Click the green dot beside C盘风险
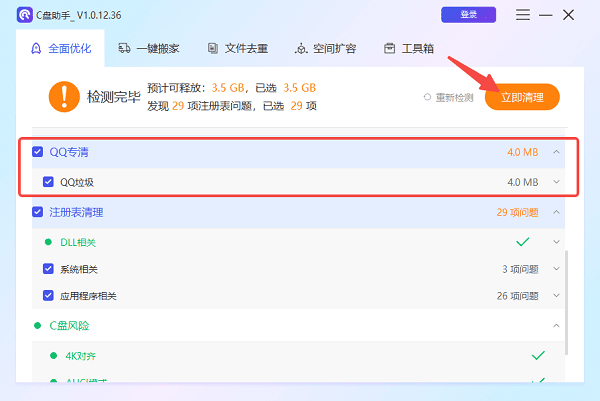This screenshot has width=600, height=401. 38,326
